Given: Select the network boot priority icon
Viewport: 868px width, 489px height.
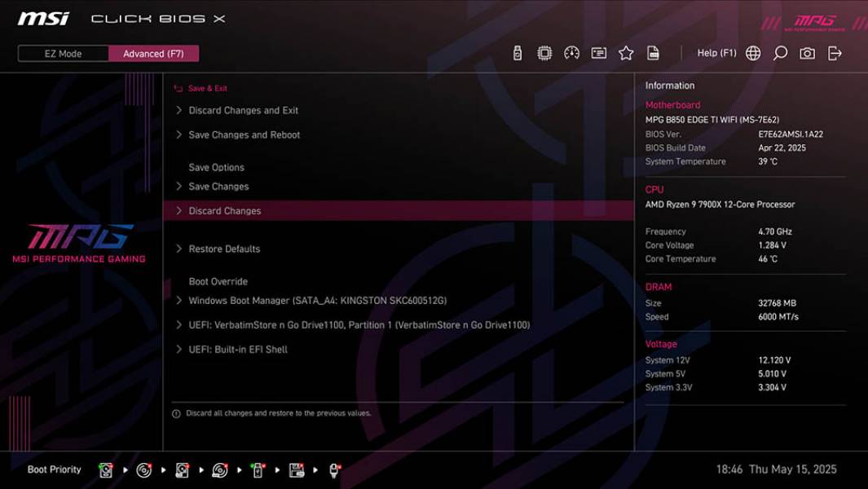Looking at the screenshot, I should [x=334, y=470].
